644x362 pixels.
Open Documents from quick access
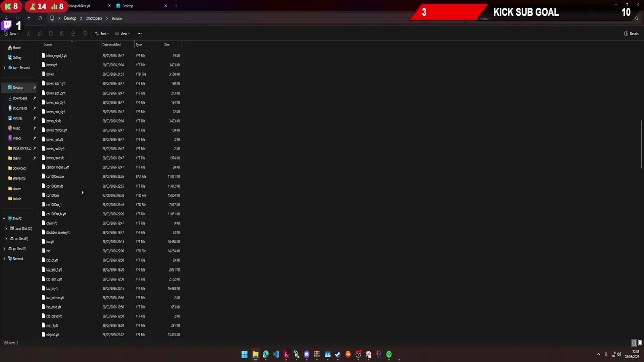tap(17, 108)
